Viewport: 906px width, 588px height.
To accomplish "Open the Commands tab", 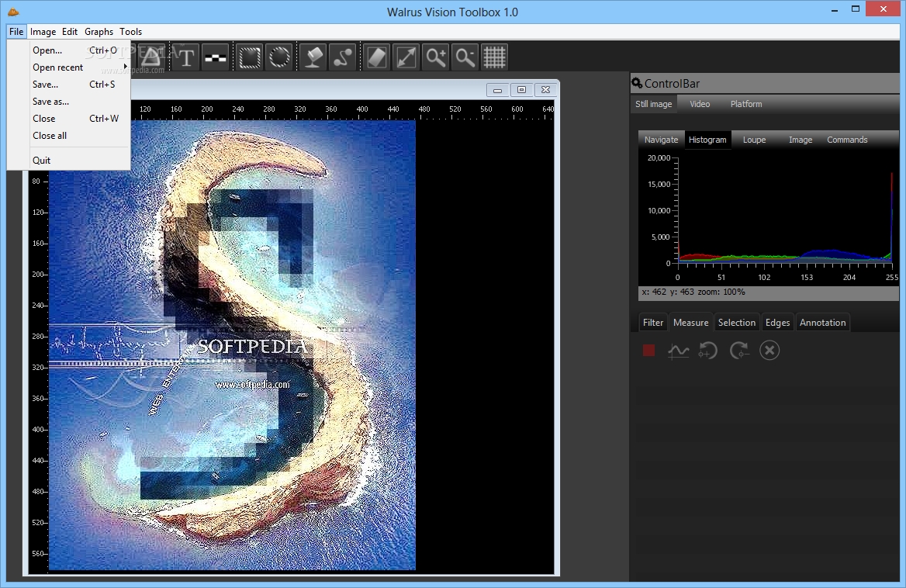I will tap(847, 140).
